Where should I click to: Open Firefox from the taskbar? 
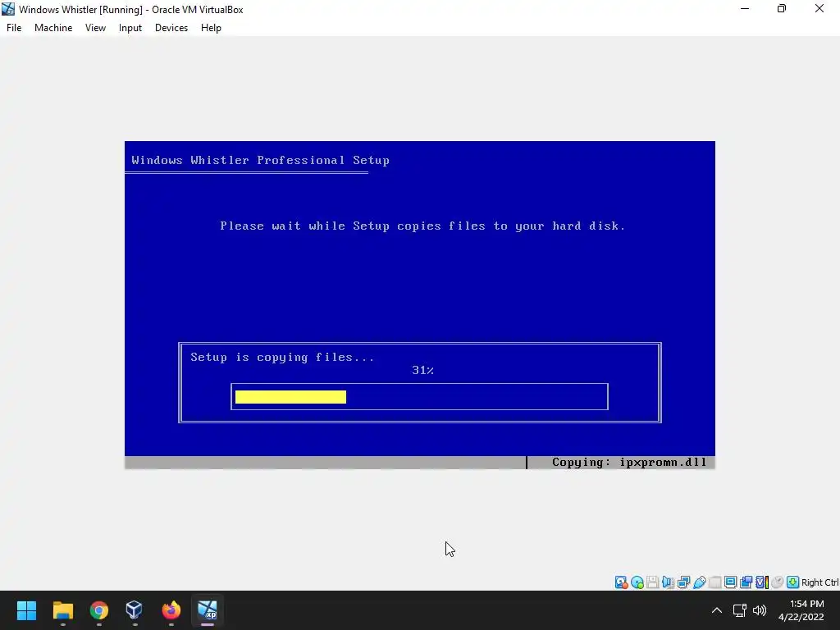[x=171, y=610]
